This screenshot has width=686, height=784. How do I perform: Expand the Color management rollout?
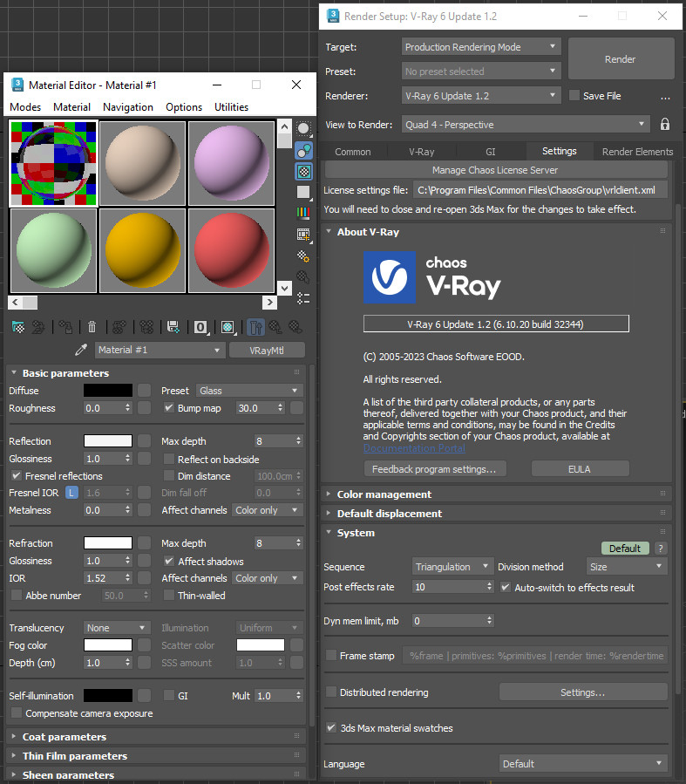(384, 494)
